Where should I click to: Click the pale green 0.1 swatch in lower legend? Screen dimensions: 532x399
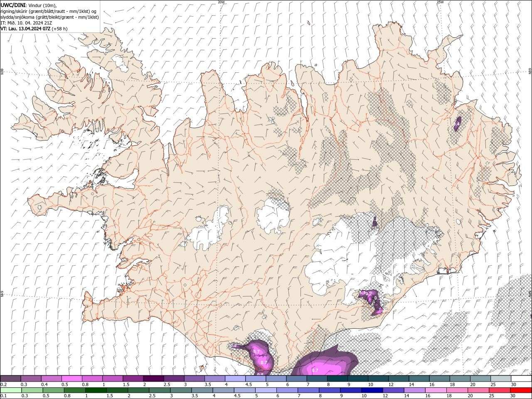(x=11, y=390)
